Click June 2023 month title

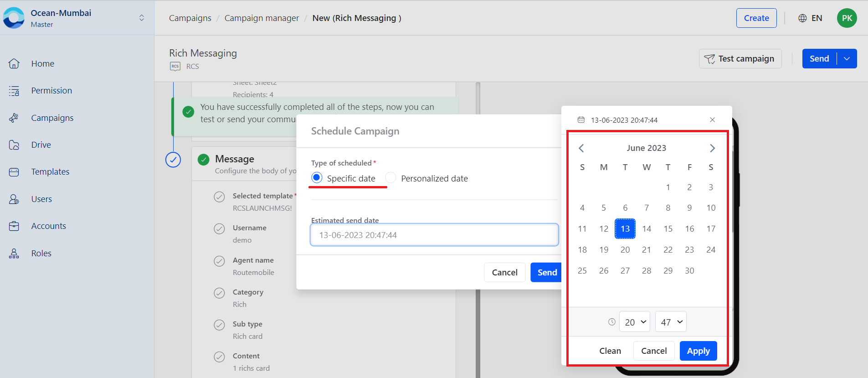pyautogui.click(x=646, y=148)
